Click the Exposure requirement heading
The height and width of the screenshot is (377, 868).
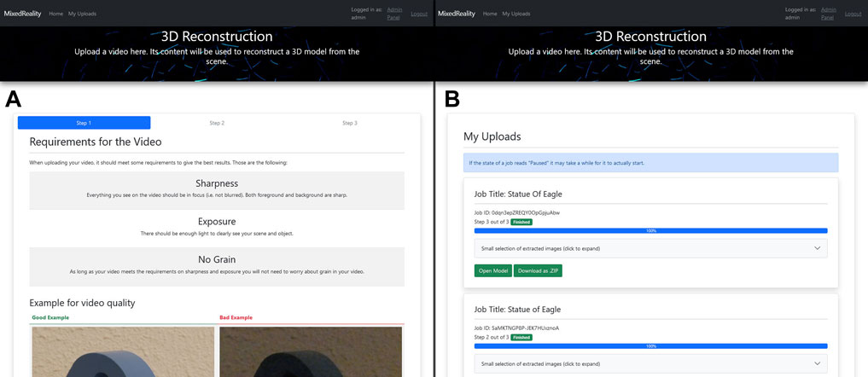217,222
